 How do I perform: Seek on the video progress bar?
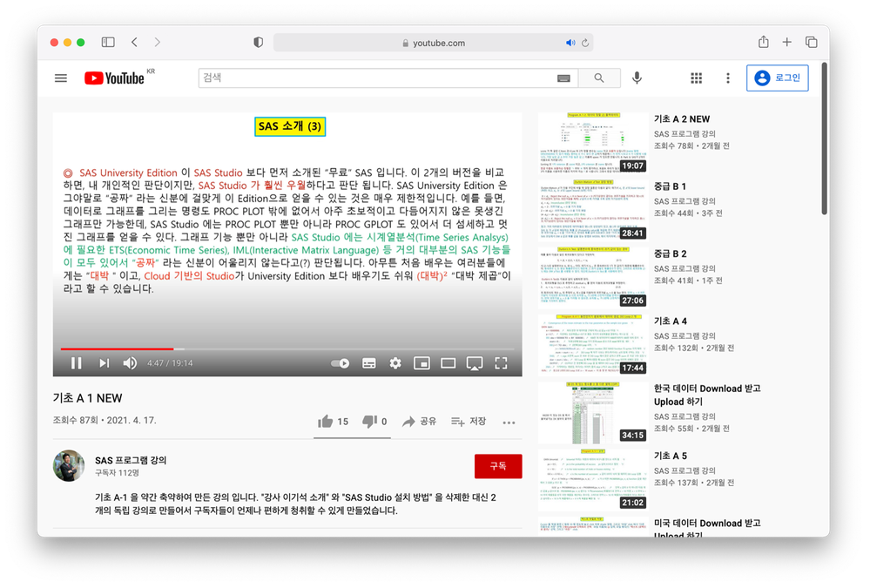287,348
